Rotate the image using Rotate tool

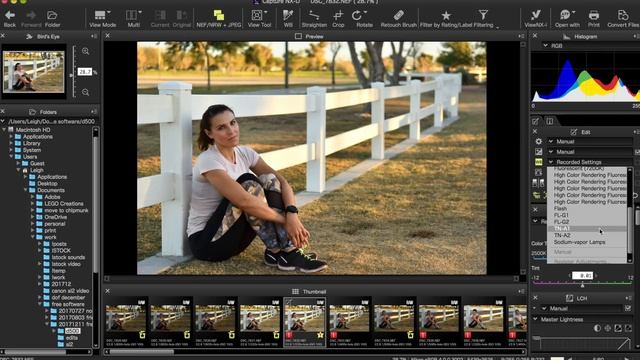[364, 18]
